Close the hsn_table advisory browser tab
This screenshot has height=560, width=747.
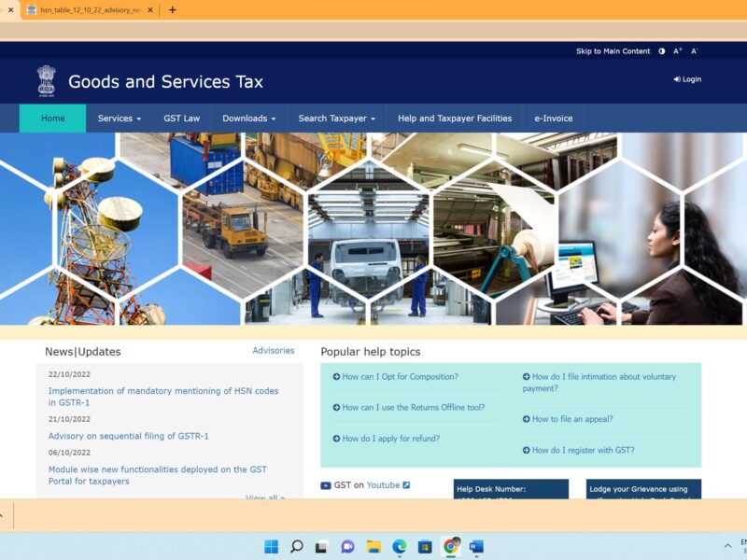11,10
